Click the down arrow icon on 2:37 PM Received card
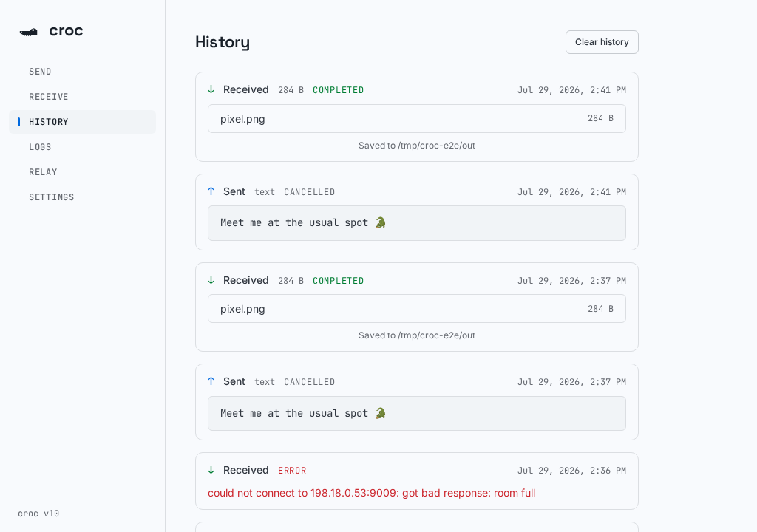The image size is (757, 532). coord(211,280)
